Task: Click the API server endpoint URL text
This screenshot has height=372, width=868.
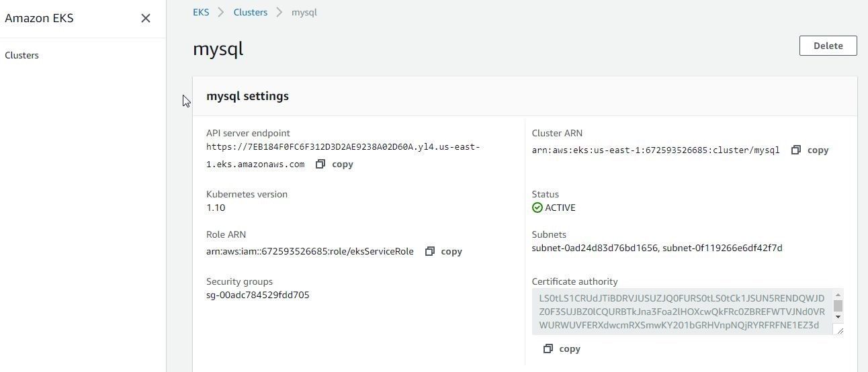Action: coord(343,155)
